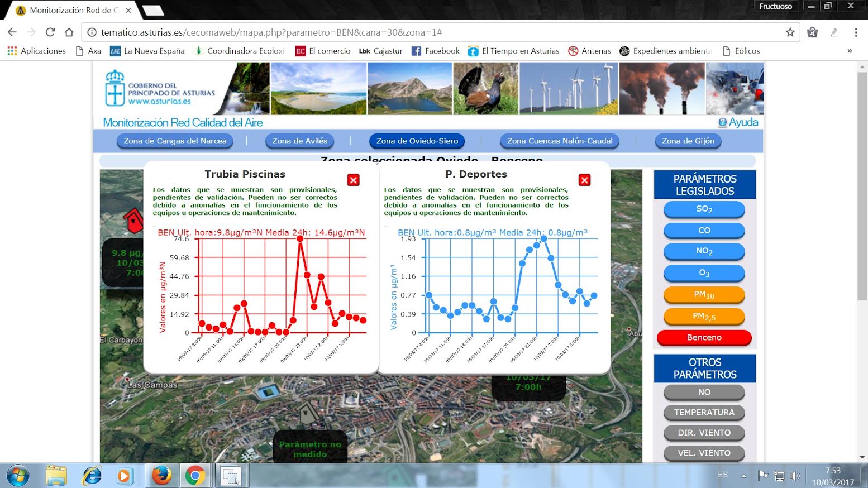Open the Facebook bookmark
Image resolution: width=868 pixels, height=488 pixels.
coord(436,51)
